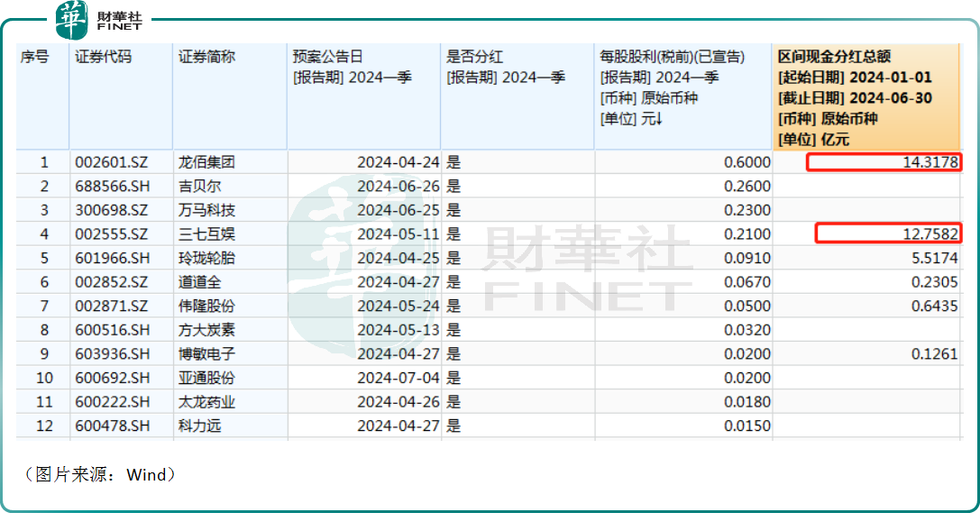
Task: Select security code 601966.SH
Action: [113, 258]
